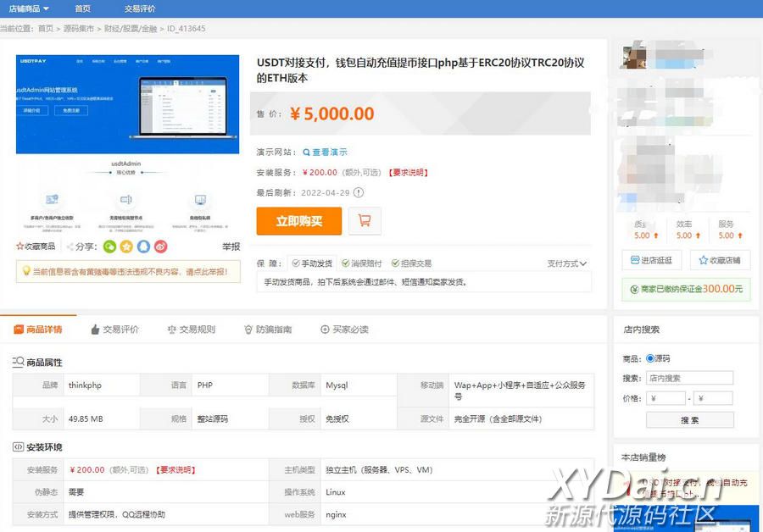This screenshot has height=532, width=763.
Task: Expand the 店铺商品 dropdown in top bar
Action: coord(29,8)
